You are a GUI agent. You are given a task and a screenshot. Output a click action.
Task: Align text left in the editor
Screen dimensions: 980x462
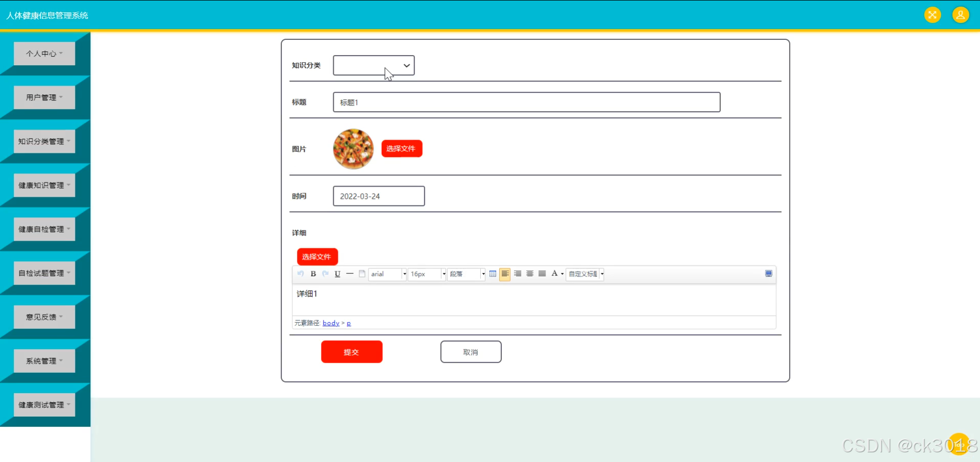click(505, 274)
